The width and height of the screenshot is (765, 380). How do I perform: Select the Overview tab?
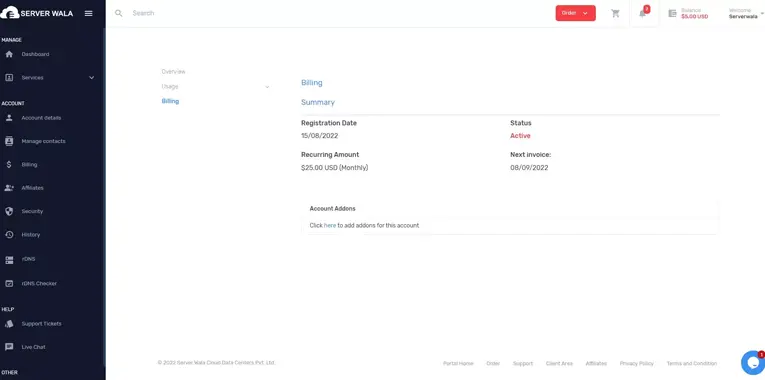(173, 71)
